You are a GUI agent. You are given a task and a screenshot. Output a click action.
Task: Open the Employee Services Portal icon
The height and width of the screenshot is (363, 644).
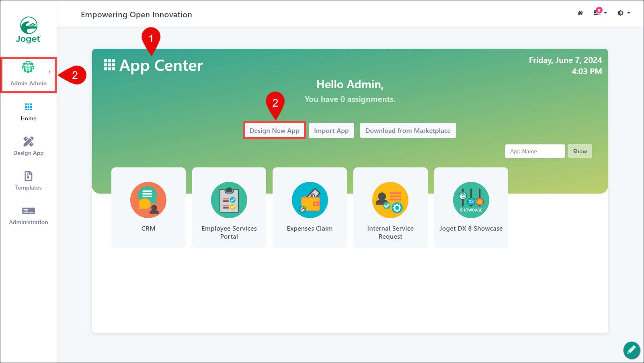tap(229, 200)
